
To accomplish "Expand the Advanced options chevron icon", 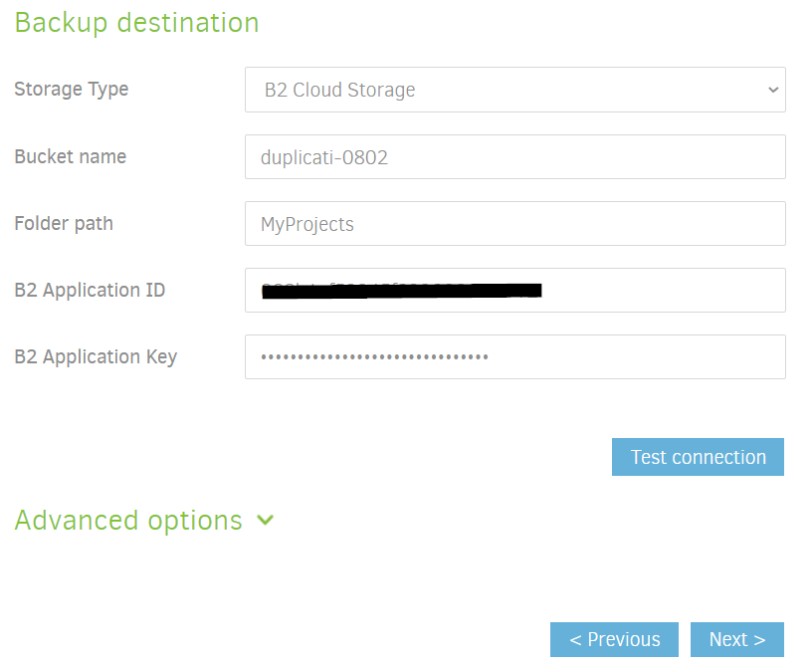I will click(x=265, y=520).
